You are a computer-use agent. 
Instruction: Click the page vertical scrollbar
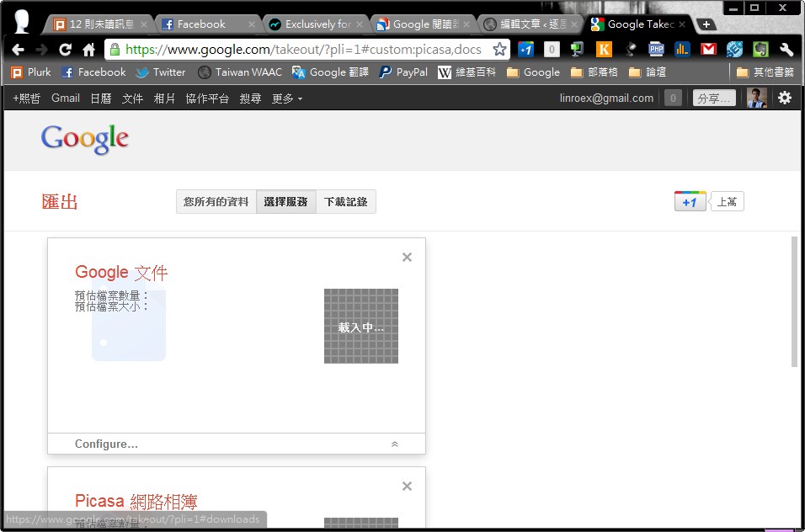(794, 302)
